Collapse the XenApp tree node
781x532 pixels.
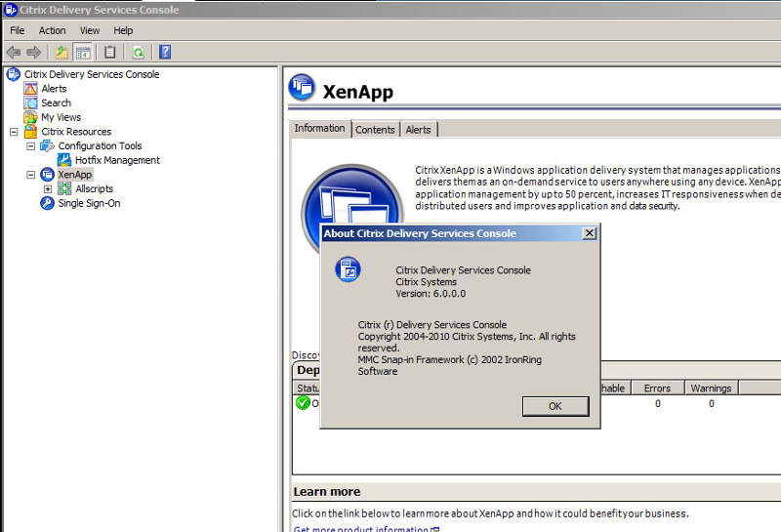point(31,175)
